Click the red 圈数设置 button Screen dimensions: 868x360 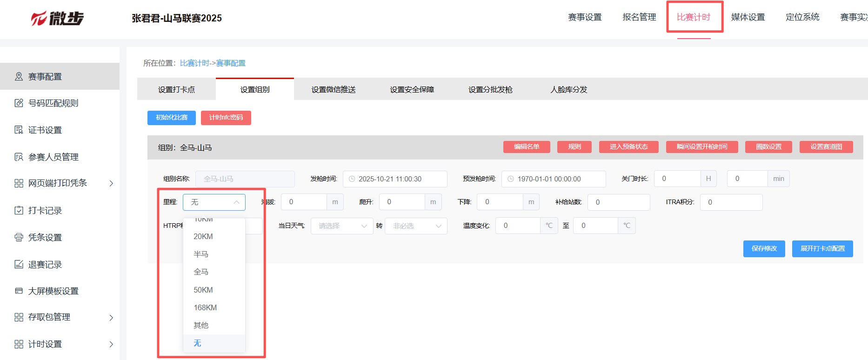coord(768,147)
